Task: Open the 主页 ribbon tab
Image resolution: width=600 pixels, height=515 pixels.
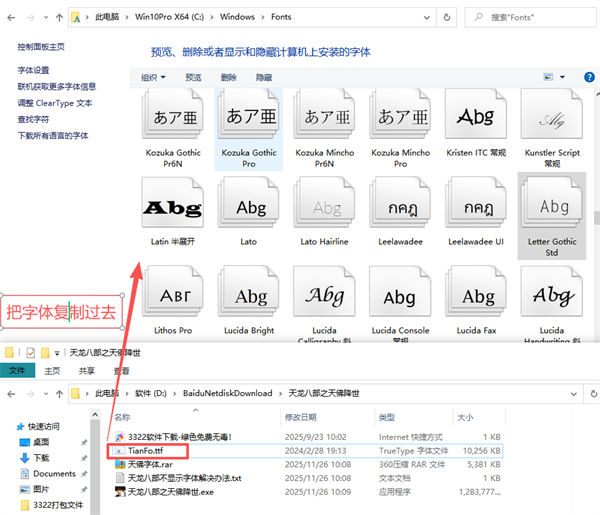Action: pos(52,370)
